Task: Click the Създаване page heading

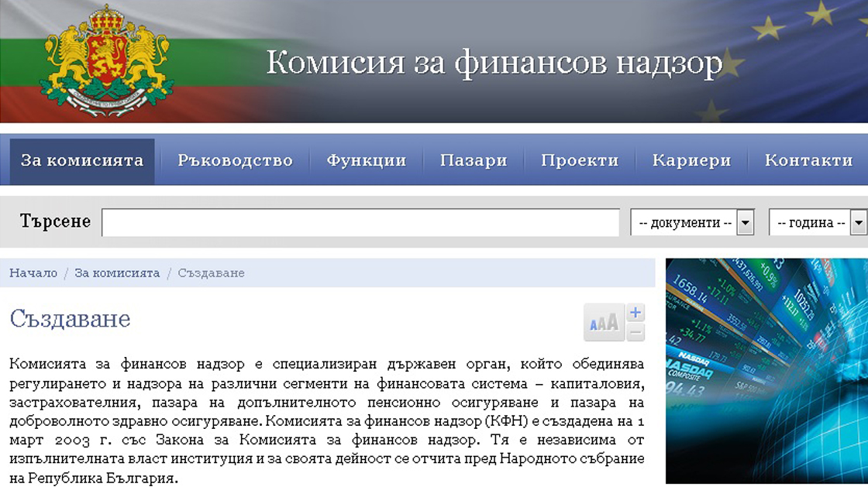Action: tap(70, 319)
